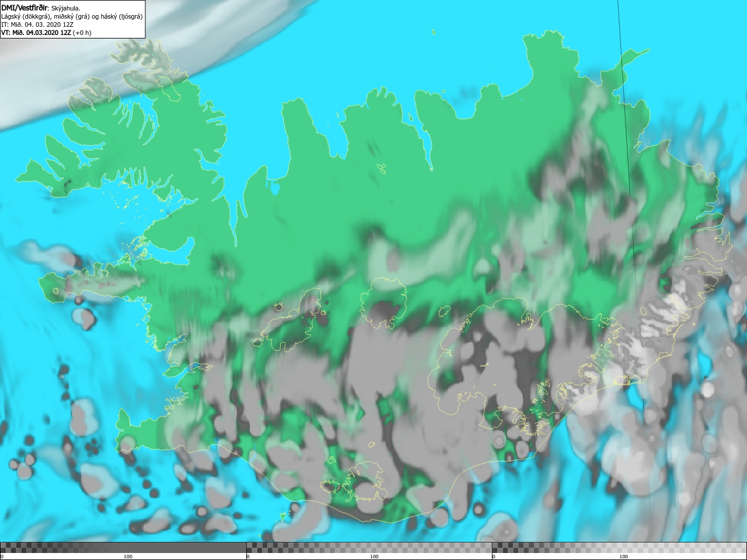
Task: Click the low cloud dark gray color scale
Action: click(123, 547)
